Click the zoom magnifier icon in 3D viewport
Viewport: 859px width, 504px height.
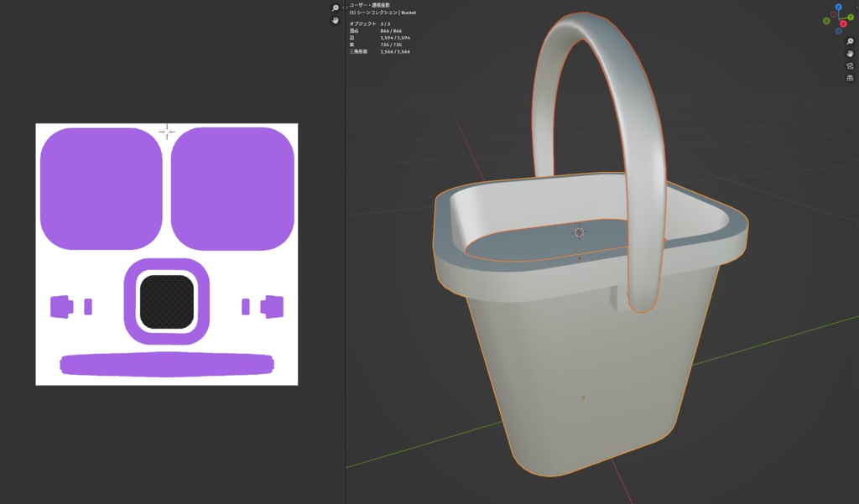click(x=849, y=41)
